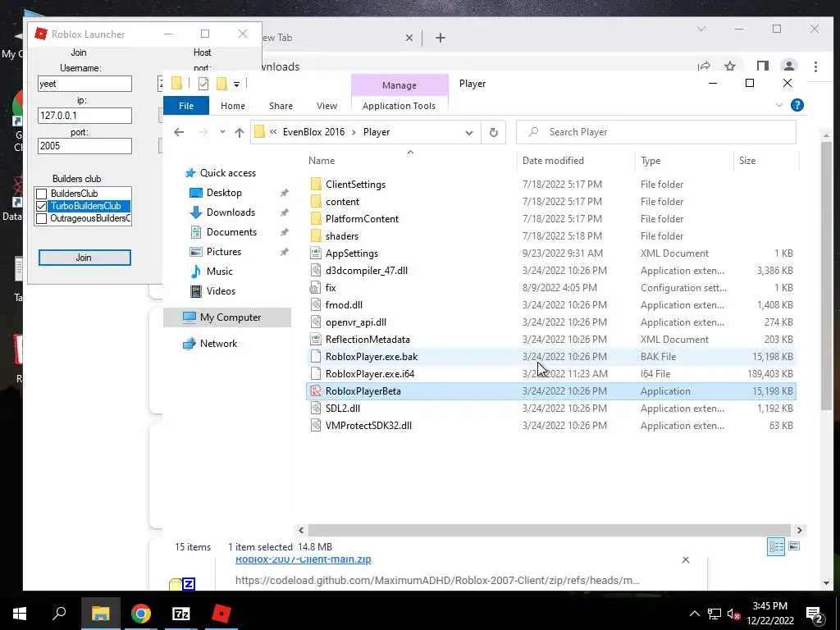Image resolution: width=840 pixels, height=630 pixels.
Task: Select the d3dcompiler_47.dll file icon
Action: pos(316,271)
